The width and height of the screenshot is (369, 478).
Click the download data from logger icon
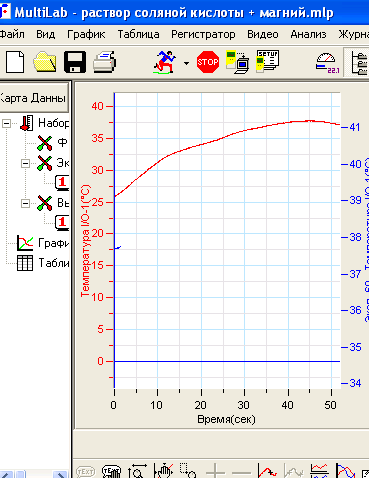tap(237, 62)
